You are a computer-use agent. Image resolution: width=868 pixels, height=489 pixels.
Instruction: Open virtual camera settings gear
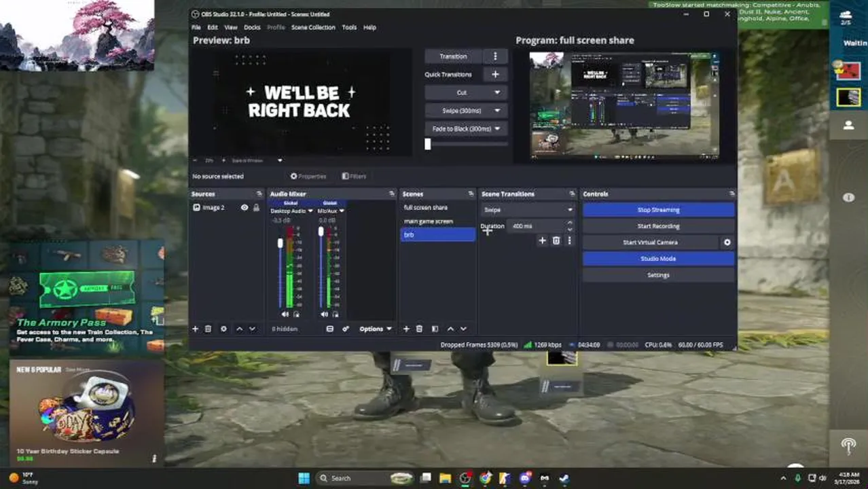[x=727, y=242]
